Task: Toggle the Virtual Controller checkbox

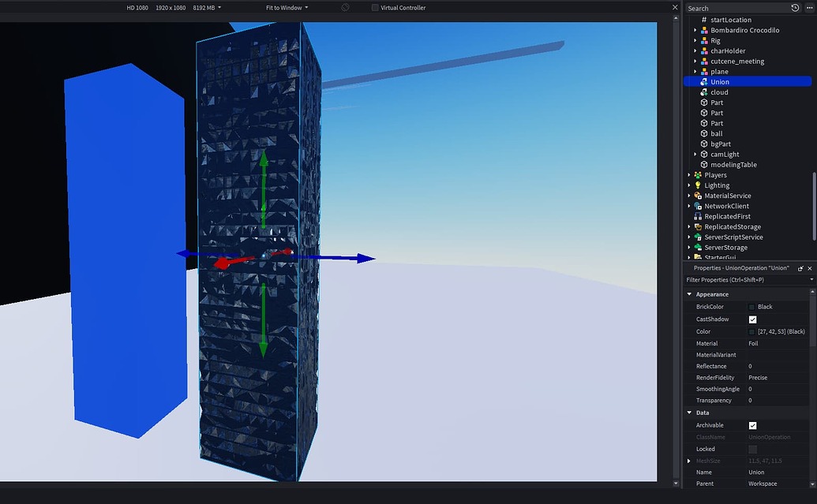Action: (x=375, y=8)
